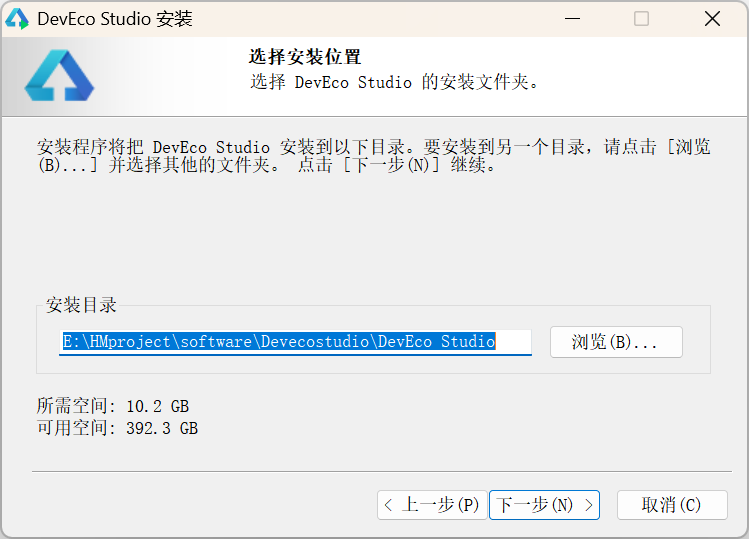
Task: Click the installation instructions paragraph
Action: click(x=374, y=156)
